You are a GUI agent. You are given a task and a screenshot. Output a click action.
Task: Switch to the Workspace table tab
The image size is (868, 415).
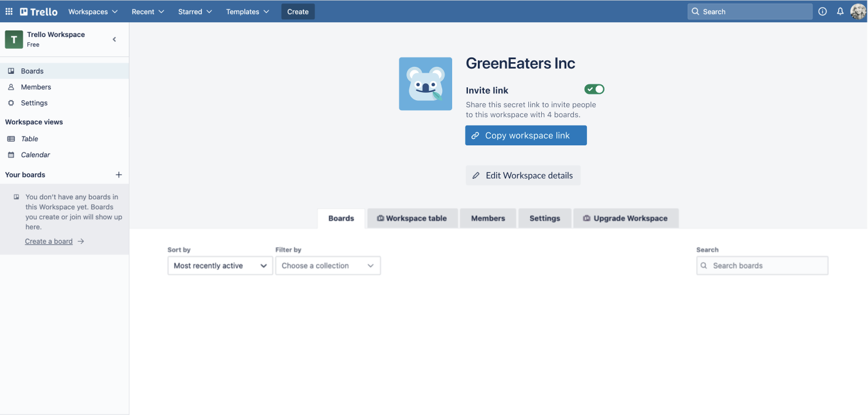(412, 218)
